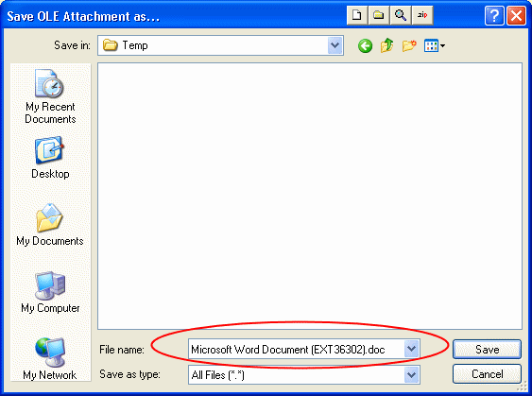Click the Cancel button
The image size is (532, 396).
tap(487, 374)
